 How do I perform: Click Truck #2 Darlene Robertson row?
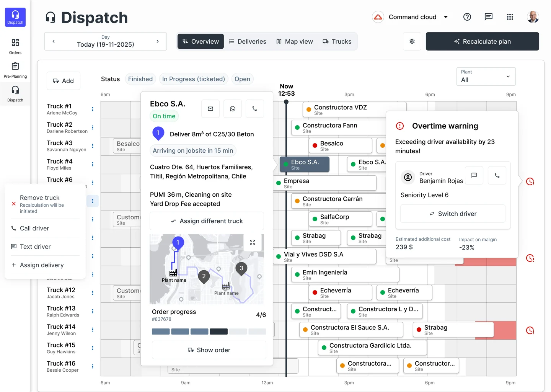click(x=67, y=127)
